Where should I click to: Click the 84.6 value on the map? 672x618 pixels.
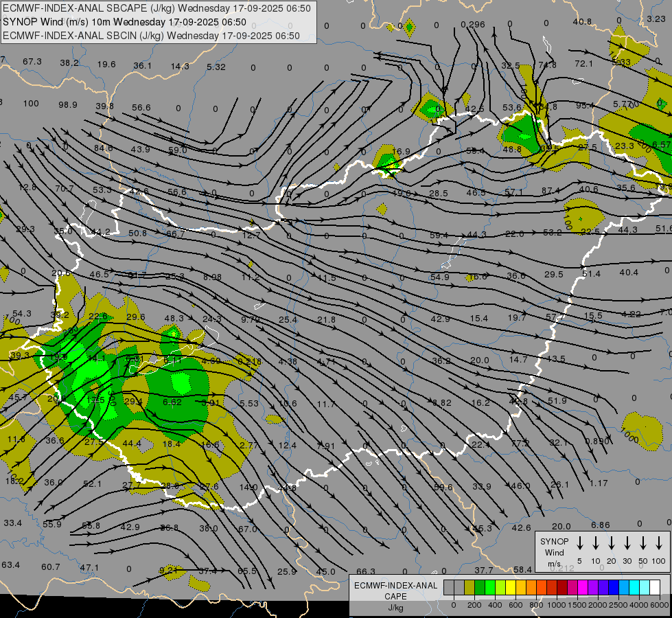pyautogui.click(x=103, y=148)
